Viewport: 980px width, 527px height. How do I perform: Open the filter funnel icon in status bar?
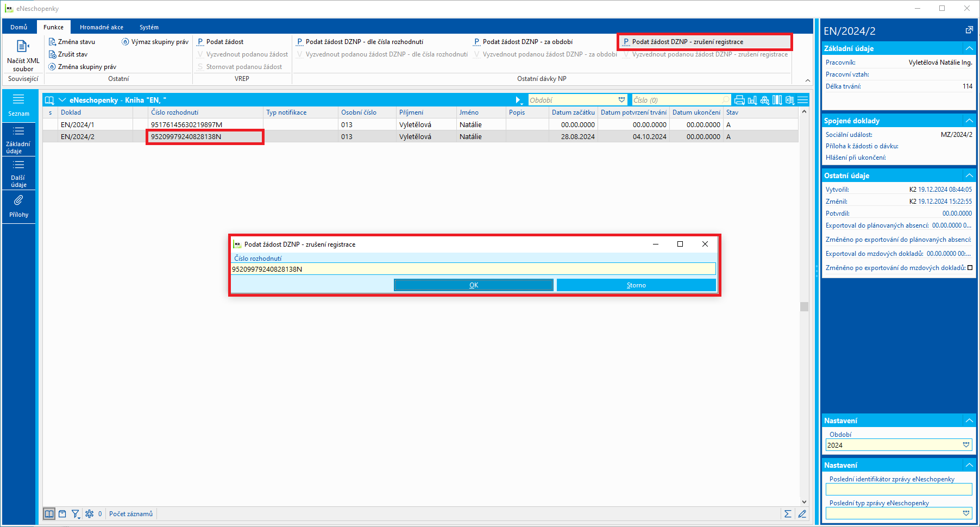pos(76,514)
